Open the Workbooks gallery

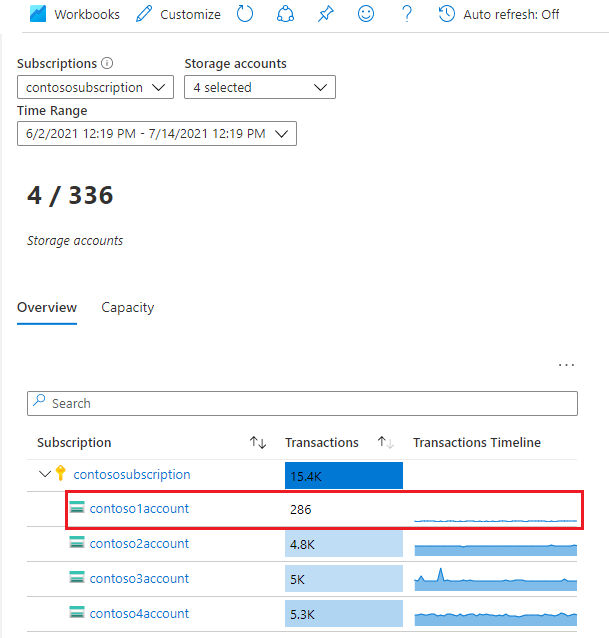click(x=76, y=15)
